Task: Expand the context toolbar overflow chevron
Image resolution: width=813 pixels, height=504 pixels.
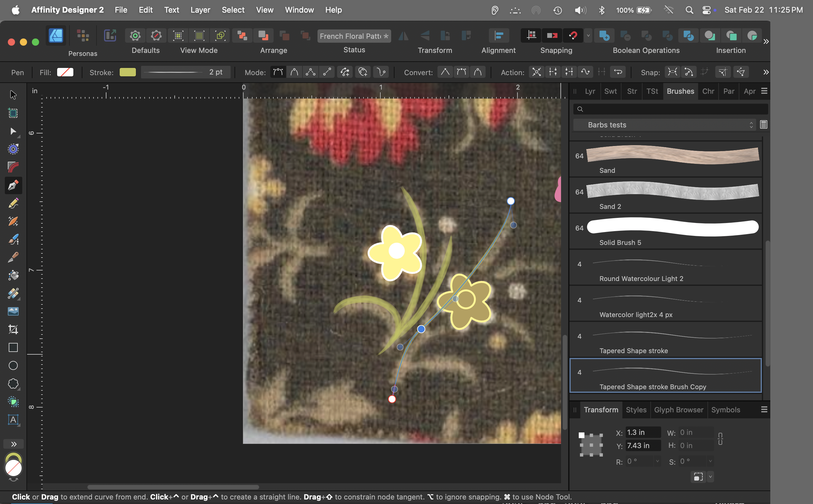Action: click(766, 72)
